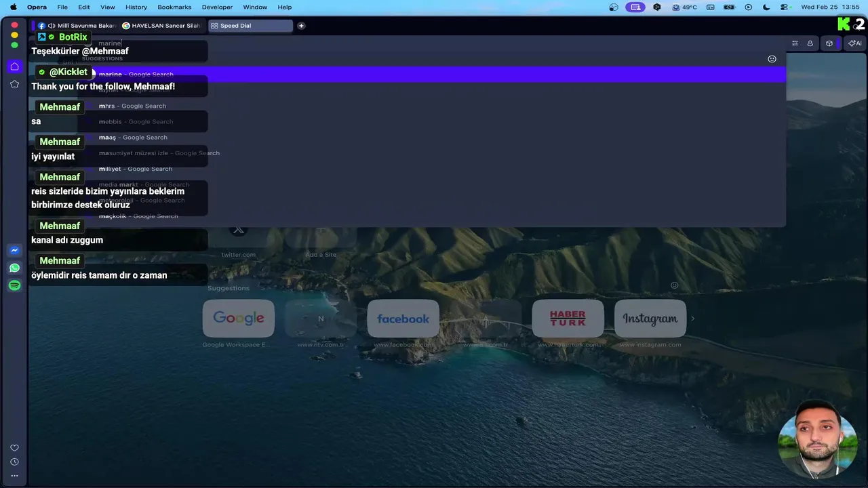Open Control Center in the menu bar
This screenshot has width=868, height=488.
coord(785,7)
